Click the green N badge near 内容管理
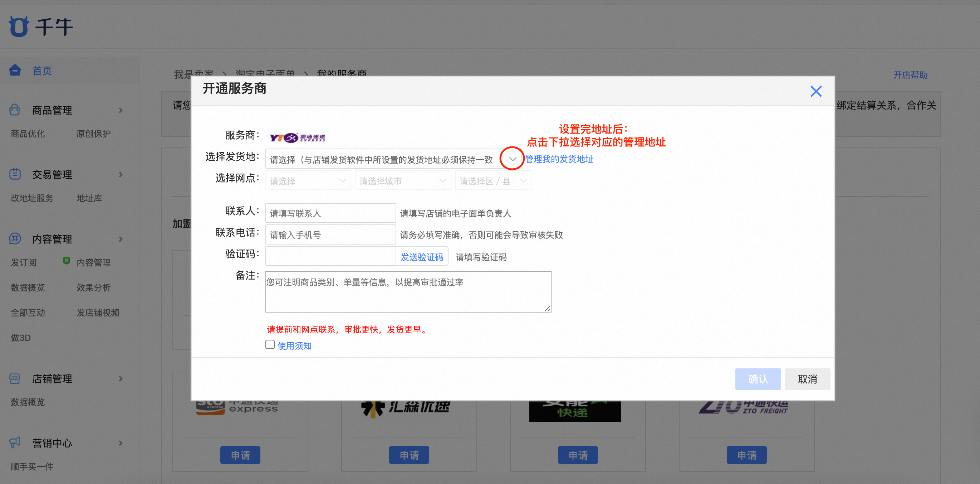The image size is (980, 484). [66, 261]
